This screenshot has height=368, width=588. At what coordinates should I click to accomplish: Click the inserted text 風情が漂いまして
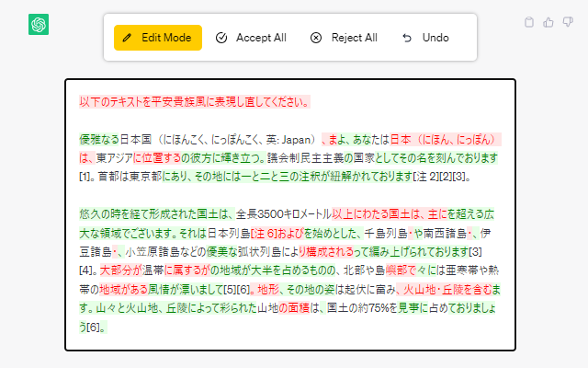(186, 290)
